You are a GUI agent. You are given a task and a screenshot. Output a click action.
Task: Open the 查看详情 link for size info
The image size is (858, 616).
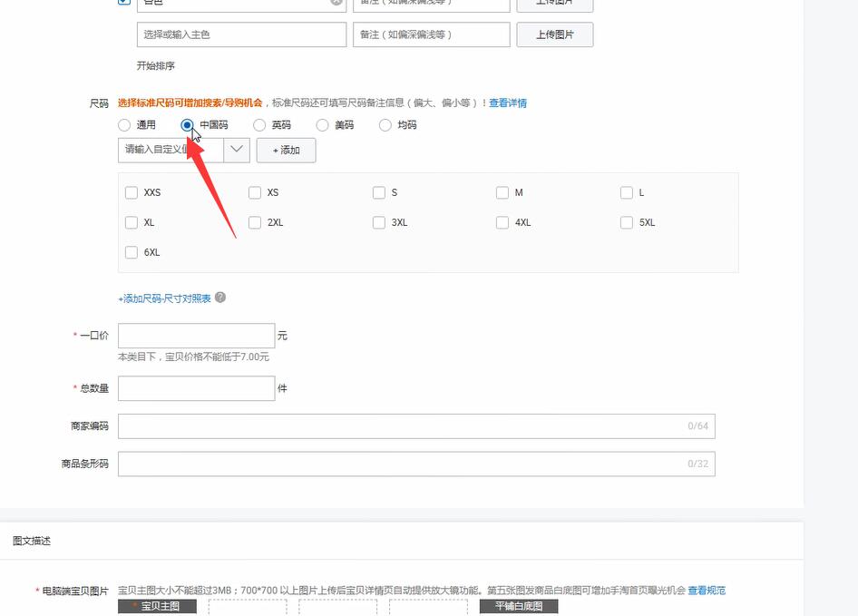pyautogui.click(x=508, y=103)
